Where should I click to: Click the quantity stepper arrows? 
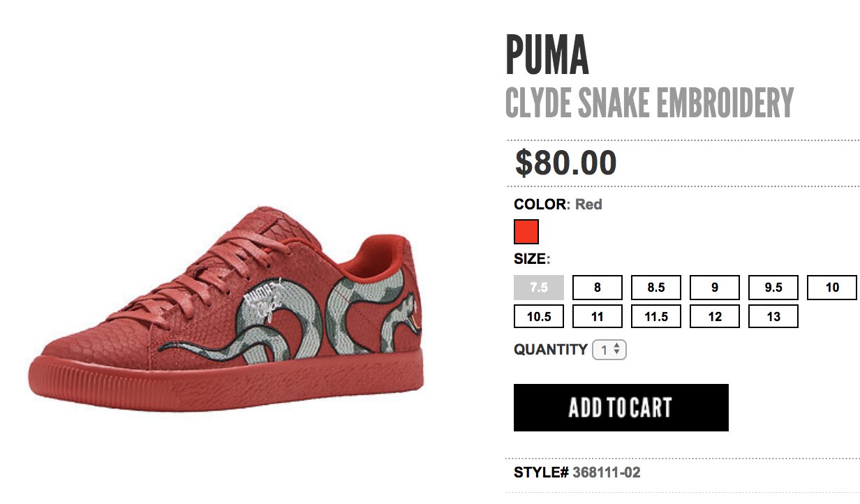(617, 350)
